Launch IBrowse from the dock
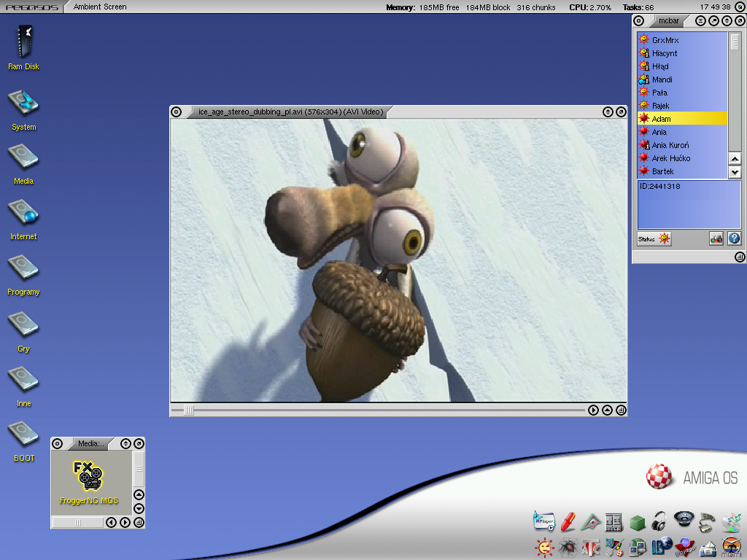The width and height of the screenshot is (747, 560). (x=661, y=547)
